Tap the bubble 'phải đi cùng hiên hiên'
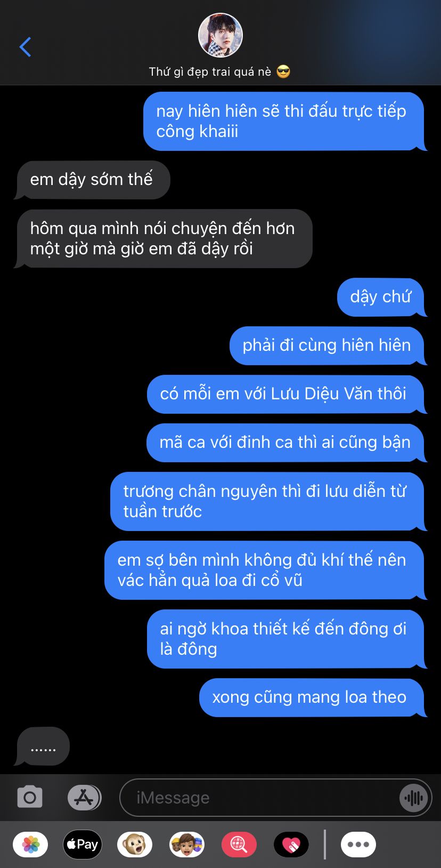Image resolution: width=441 pixels, height=868 pixels. point(327,345)
